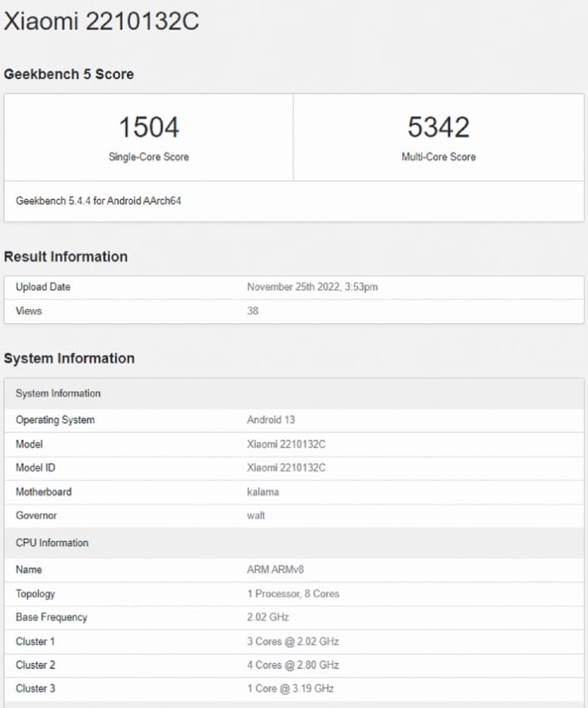Click the 'Operating System' label
This screenshot has width=588, height=708.
[55, 420]
